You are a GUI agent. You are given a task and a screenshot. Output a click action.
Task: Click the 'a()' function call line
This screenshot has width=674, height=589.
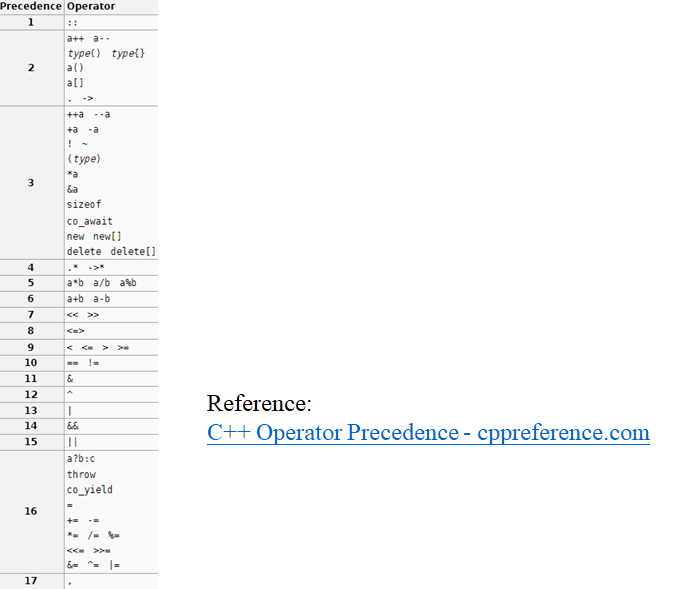click(x=75, y=68)
